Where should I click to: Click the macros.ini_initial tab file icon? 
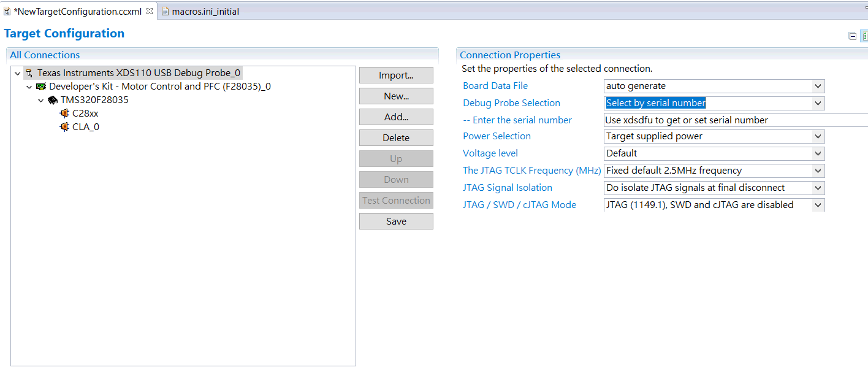[165, 12]
